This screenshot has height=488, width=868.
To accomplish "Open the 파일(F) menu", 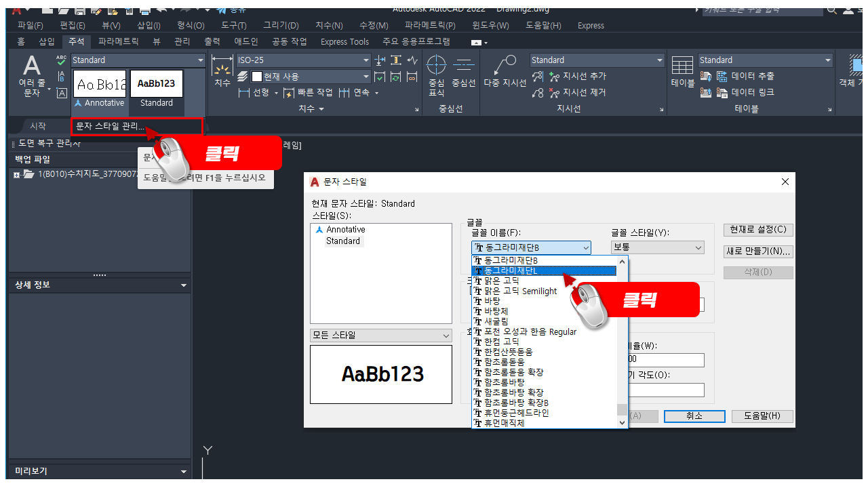I will click(x=31, y=26).
